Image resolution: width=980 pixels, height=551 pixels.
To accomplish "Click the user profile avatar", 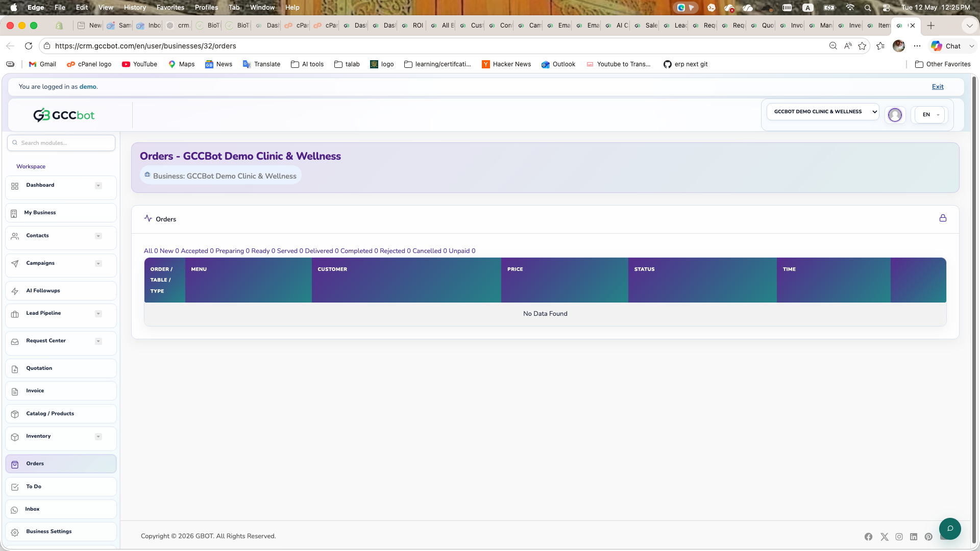I will click(895, 115).
